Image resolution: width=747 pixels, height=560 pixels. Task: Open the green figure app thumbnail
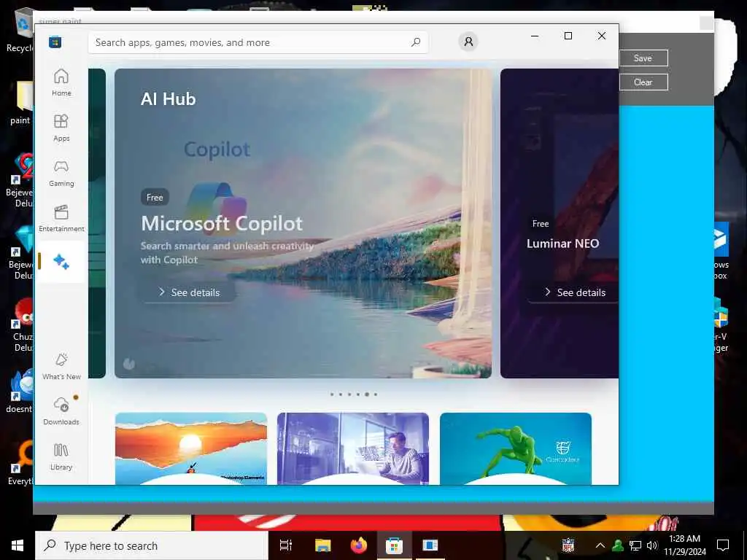(516, 448)
